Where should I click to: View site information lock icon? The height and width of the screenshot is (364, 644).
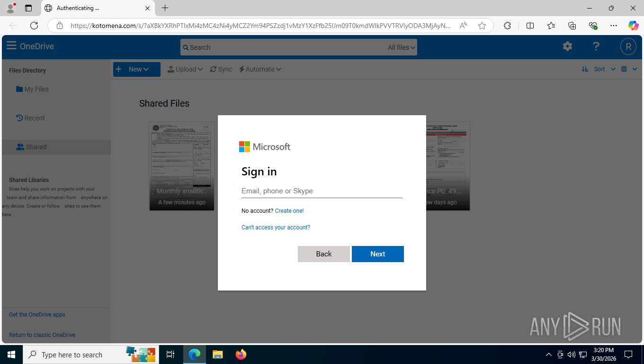(60, 26)
